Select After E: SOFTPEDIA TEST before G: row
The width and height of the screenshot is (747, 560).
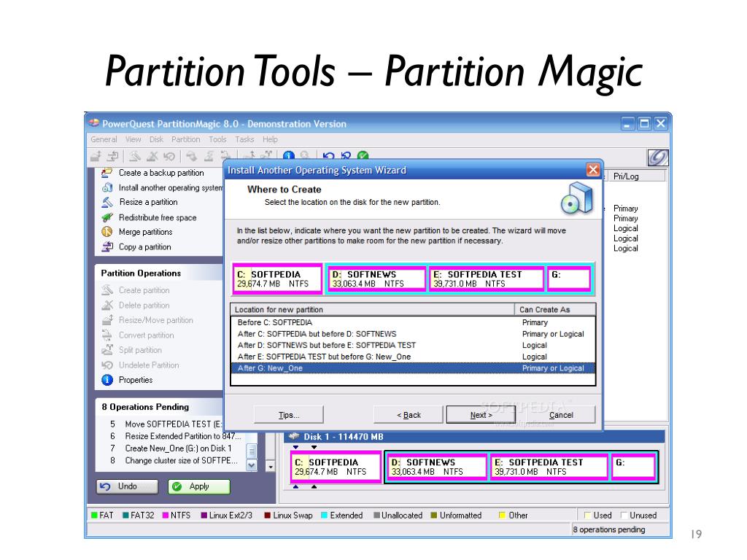tap(413, 357)
